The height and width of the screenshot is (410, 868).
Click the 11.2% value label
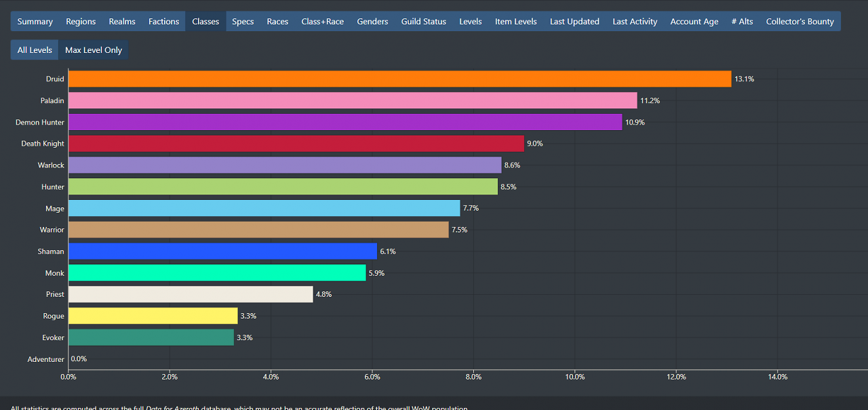[650, 100]
